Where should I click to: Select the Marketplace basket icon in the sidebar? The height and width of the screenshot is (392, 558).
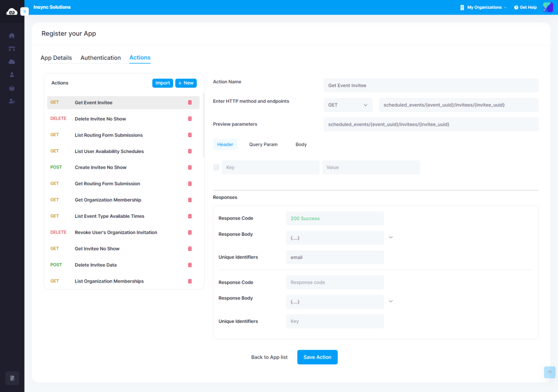[x=11, y=88]
